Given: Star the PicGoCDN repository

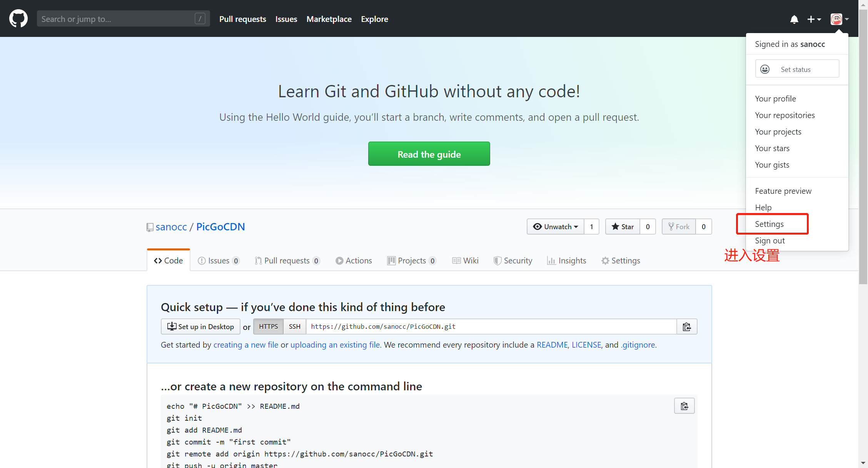Looking at the screenshot, I should tap(623, 227).
